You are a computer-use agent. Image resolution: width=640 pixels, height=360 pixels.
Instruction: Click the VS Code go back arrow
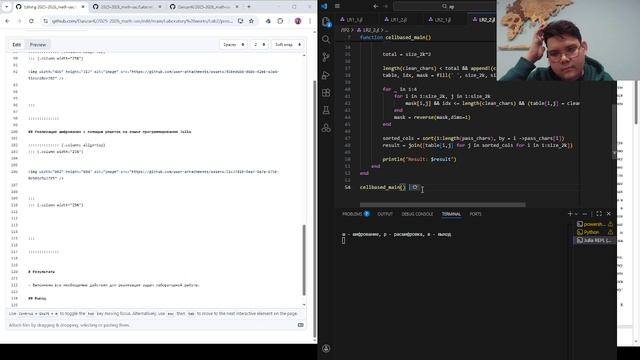pos(376,6)
